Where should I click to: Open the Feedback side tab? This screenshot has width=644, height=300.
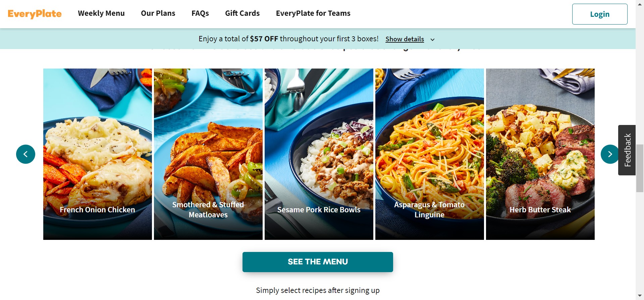627,150
